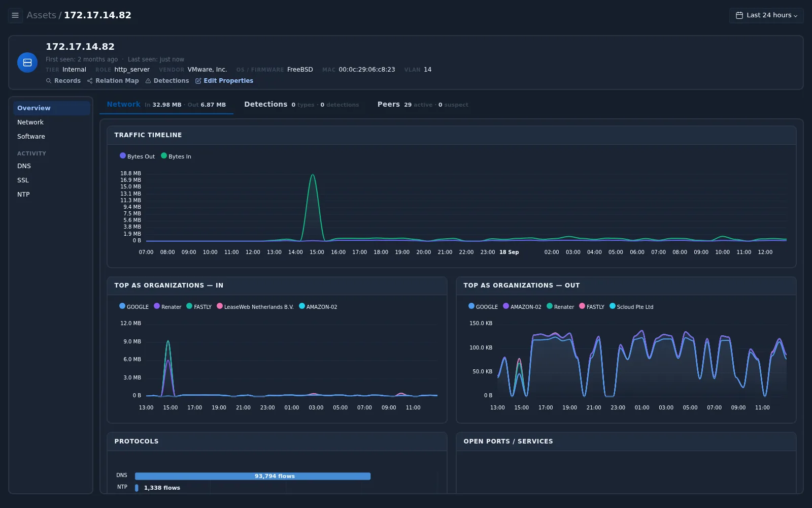Click the http_server role value
The height and width of the screenshot is (508, 812).
tap(132, 70)
